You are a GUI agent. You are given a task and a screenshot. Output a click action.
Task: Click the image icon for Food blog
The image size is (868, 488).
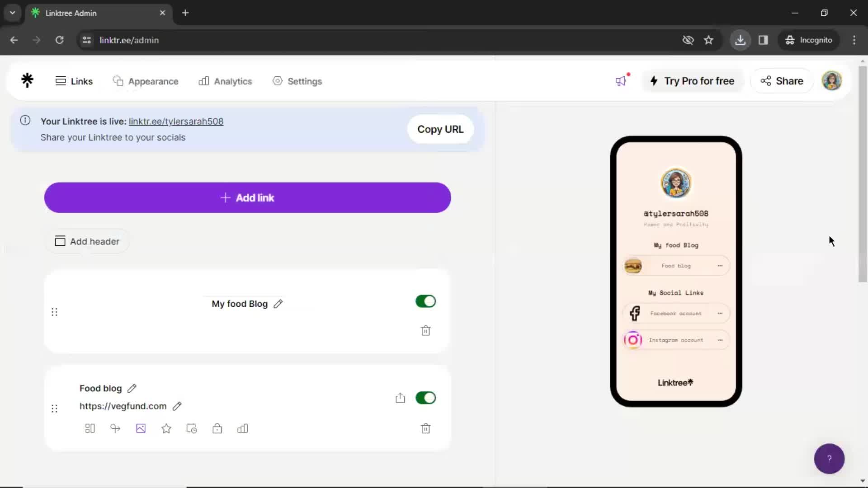tap(141, 428)
